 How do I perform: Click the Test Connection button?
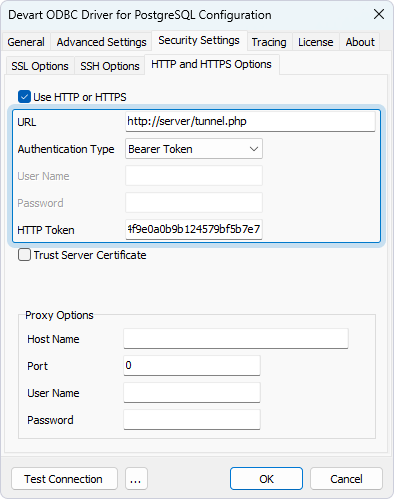coord(64,479)
